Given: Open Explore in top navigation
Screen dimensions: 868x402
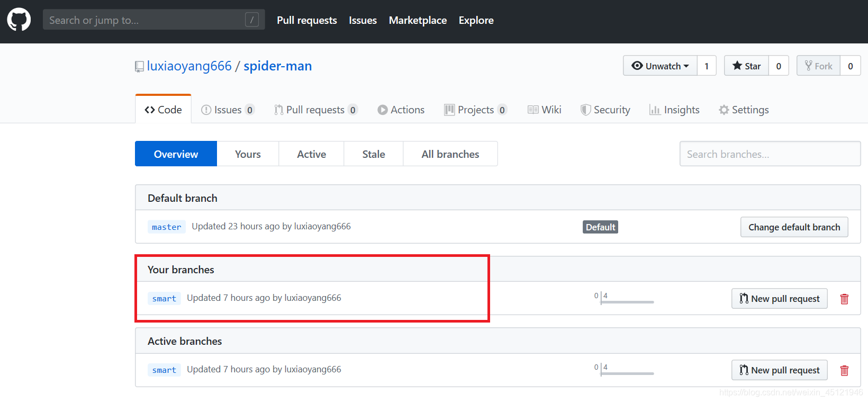Looking at the screenshot, I should point(476,20).
